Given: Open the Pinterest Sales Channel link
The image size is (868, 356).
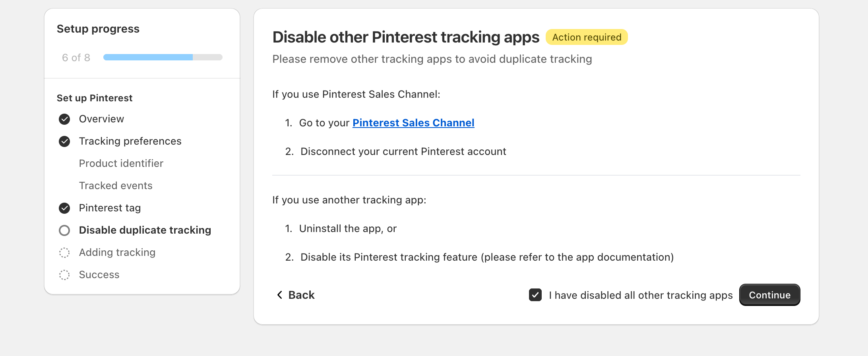Looking at the screenshot, I should (x=413, y=123).
